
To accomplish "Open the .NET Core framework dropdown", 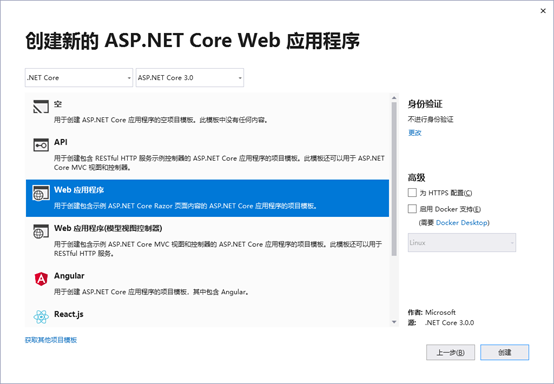I will click(x=79, y=78).
